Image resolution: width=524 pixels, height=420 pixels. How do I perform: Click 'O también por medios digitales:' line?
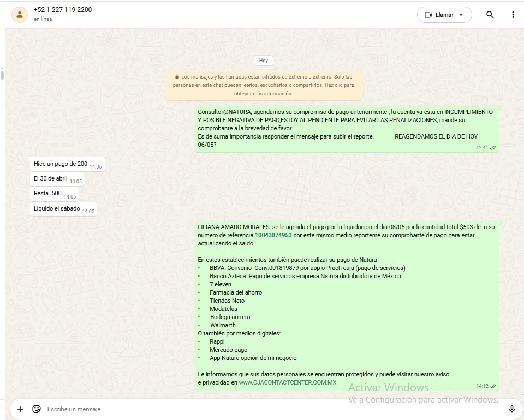tap(239, 333)
